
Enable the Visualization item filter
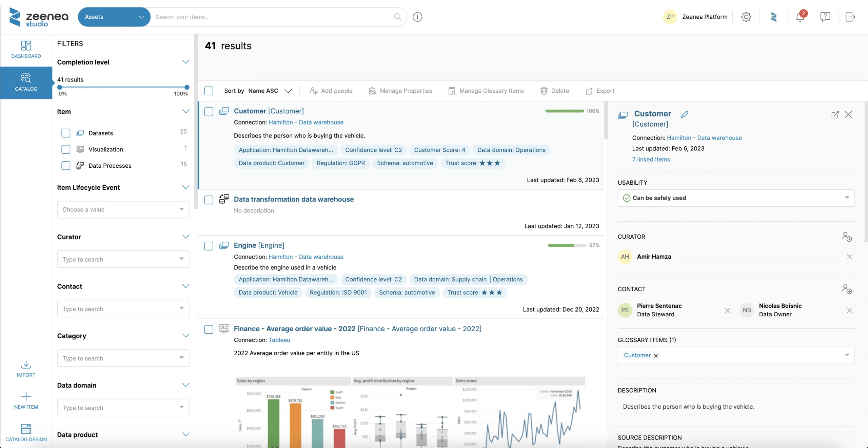[65, 149]
